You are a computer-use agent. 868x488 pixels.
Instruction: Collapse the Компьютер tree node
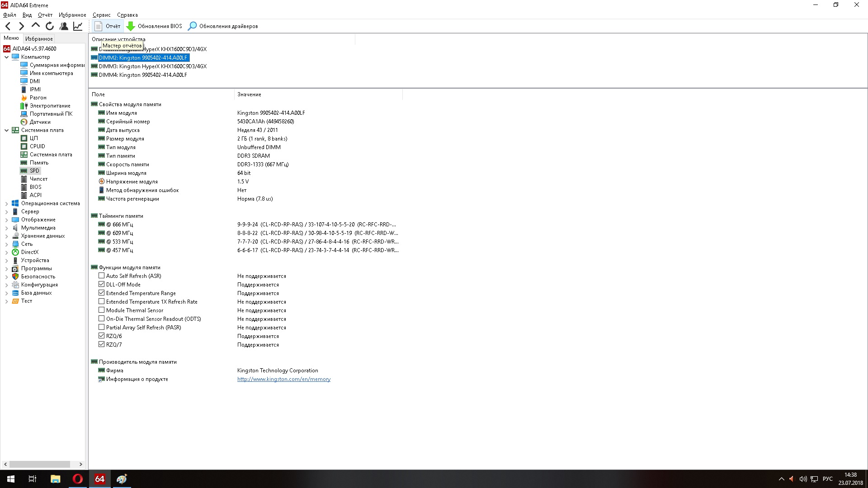coord(6,57)
